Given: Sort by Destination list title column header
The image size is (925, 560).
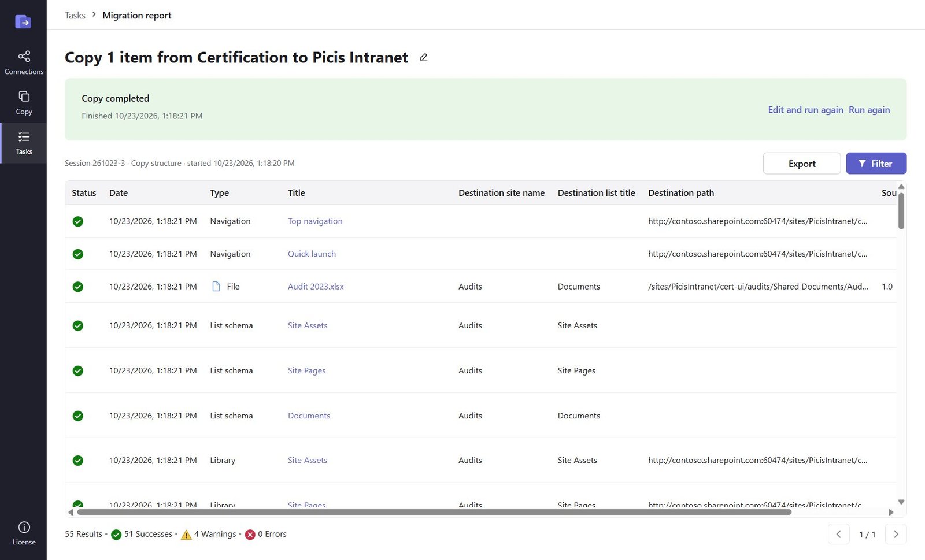Looking at the screenshot, I should tap(596, 193).
